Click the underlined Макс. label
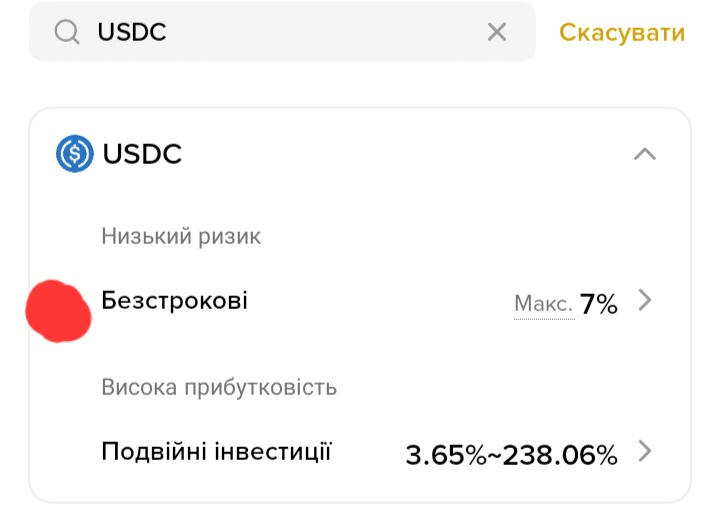Image resolution: width=720 pixels, height=519 pixels. pos(543,304)
